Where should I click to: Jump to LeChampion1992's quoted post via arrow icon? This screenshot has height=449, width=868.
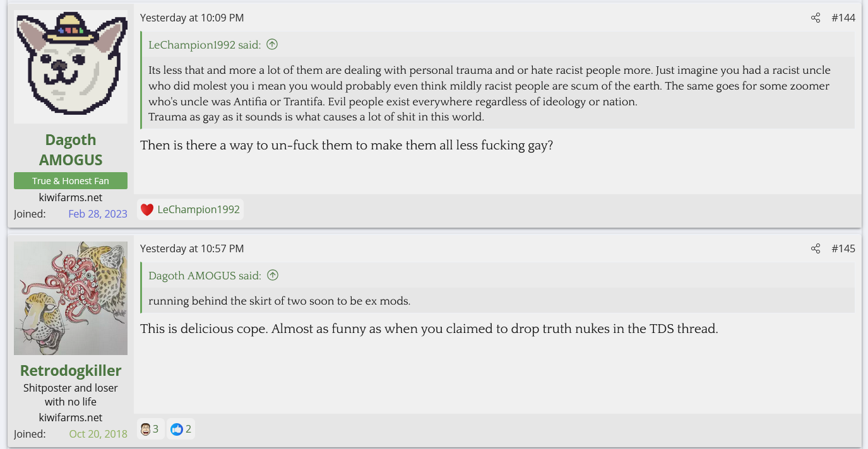pyautogui.click(x=272, y=44)
